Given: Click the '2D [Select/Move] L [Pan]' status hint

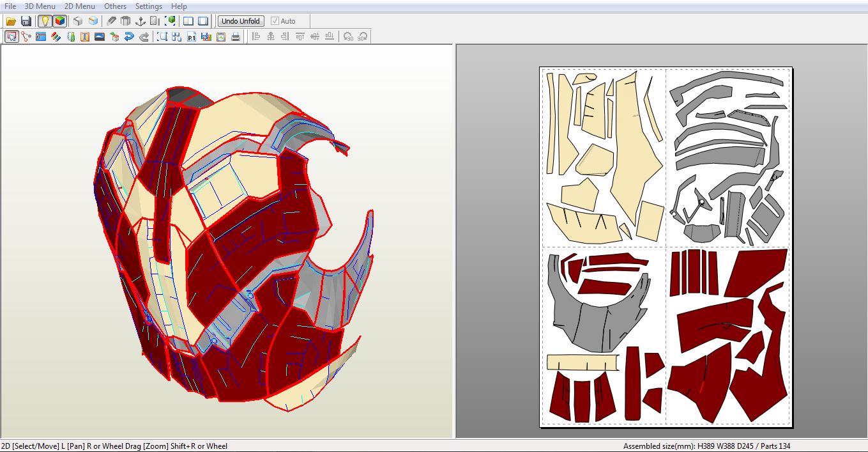Looking at the screenshot, I should (x=43, y=446).
